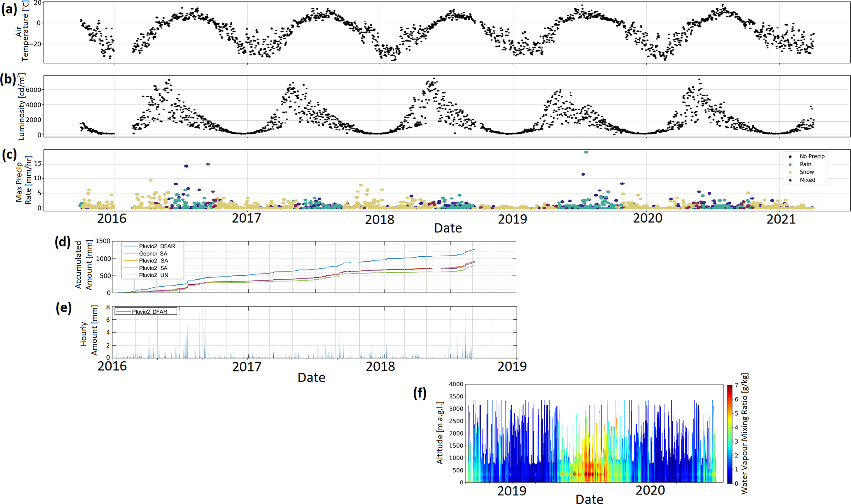
Task: Click the 2021 tick label under panel (c)
Action: pyautogui.click(x=781, y=219)
